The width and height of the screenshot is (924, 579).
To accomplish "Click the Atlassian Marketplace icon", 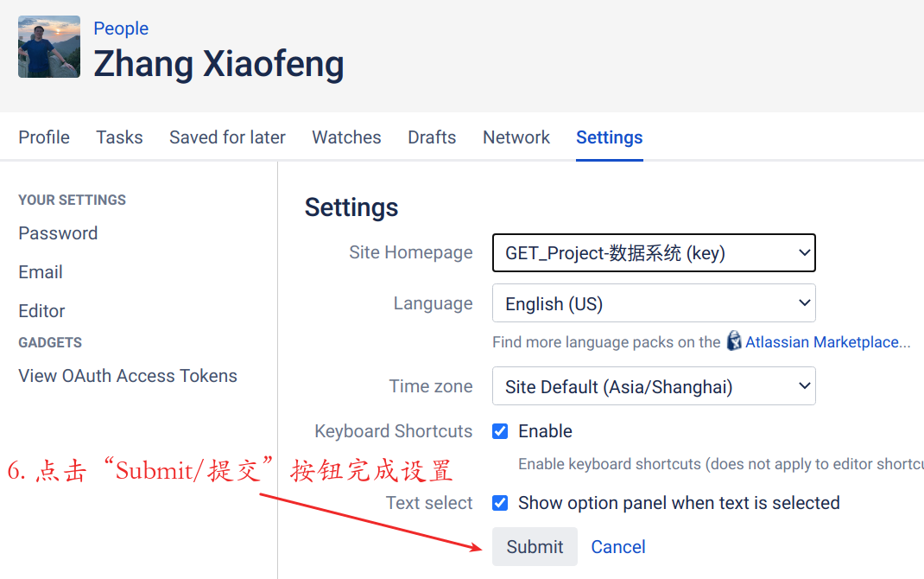I will coord(734,341).
